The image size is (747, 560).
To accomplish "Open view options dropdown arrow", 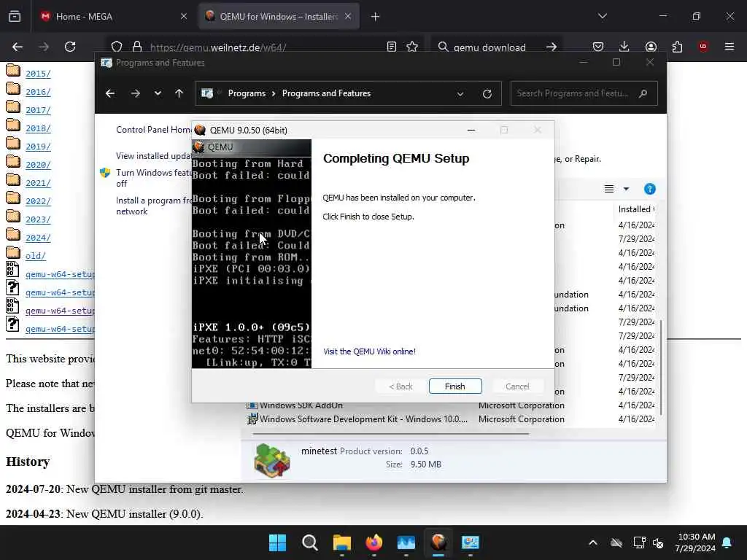I will pyautogui.click(x=626, y=189).
